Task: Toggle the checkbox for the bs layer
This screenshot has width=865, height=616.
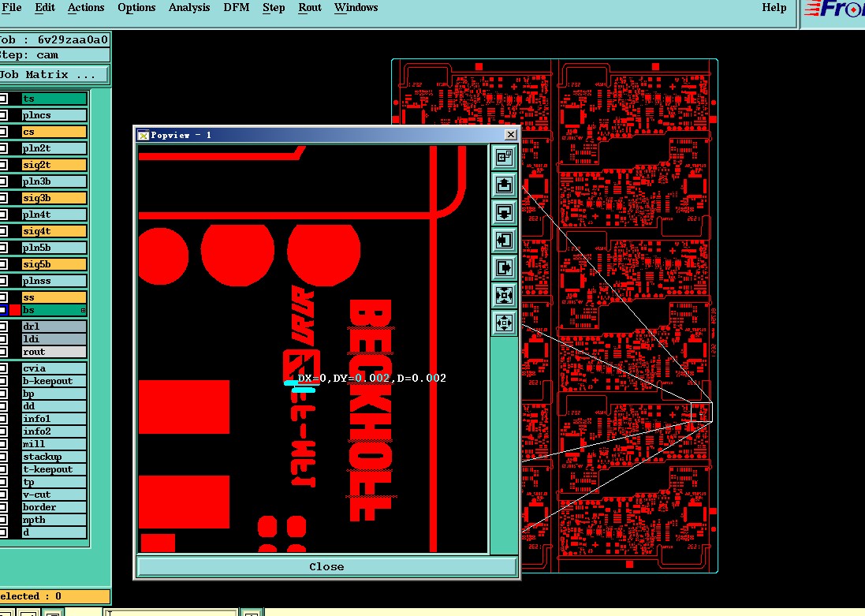Action: tap(3, 310)
